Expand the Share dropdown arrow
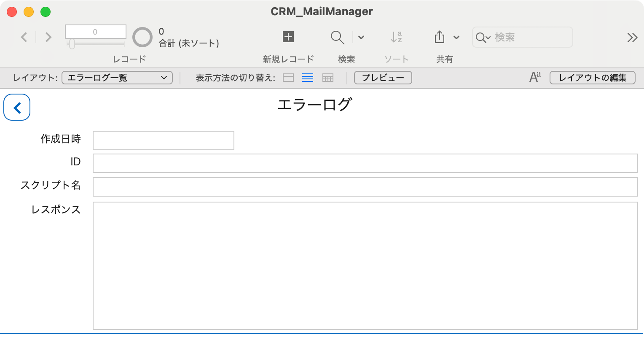Image resolution: width=644 pixels, height=343 pixels. point(456,37)
